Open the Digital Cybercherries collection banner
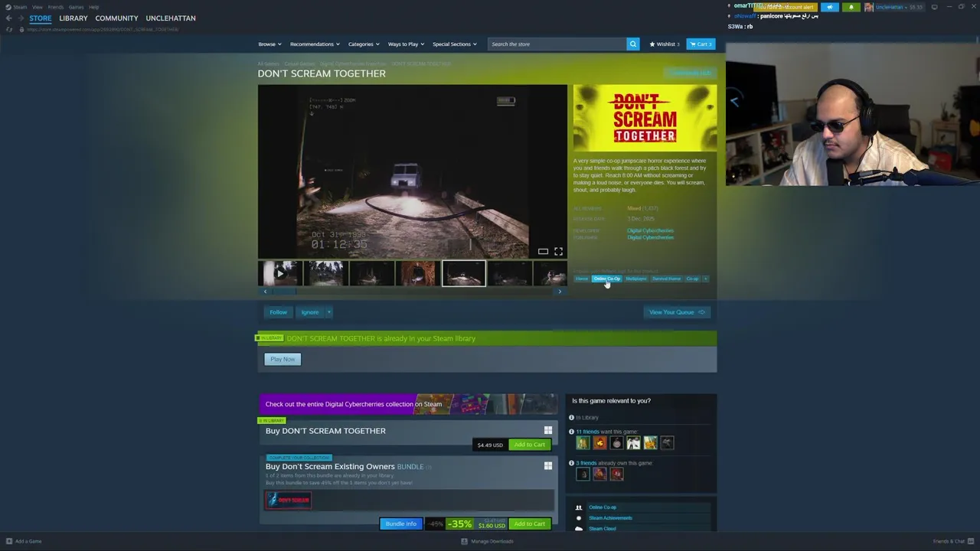The width and height of the screenshot is (980, 551). pyautogui.click(x=407, y=404)
